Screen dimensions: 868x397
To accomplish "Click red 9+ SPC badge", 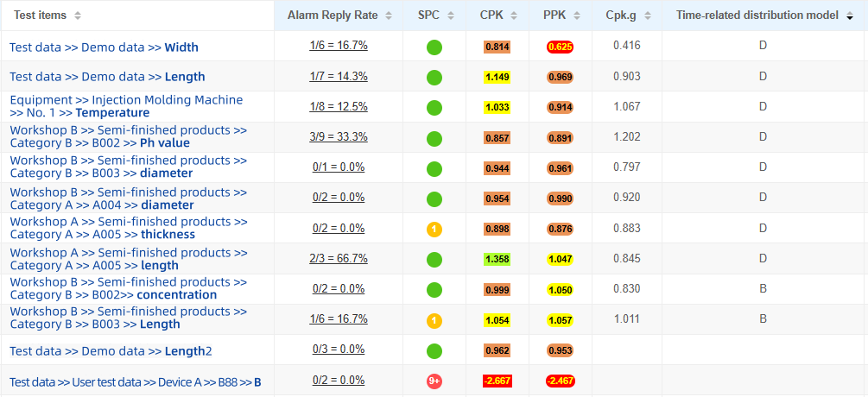I will [x=434, y=381].
